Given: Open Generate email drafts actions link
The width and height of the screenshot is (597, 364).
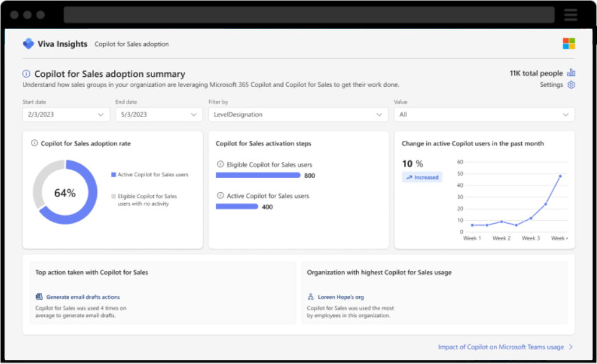Looking at the screenshot, I should click(x=83, y=297).
